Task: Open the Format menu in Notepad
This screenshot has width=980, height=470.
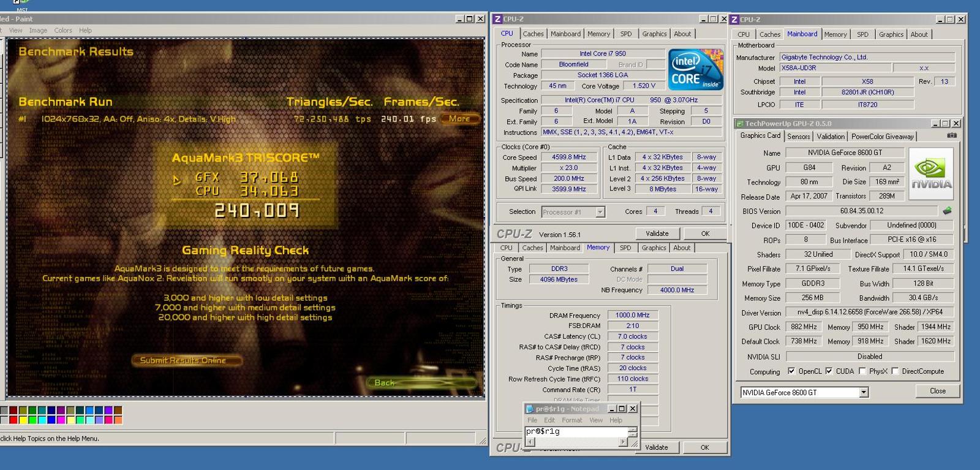Action: (572, 420)
